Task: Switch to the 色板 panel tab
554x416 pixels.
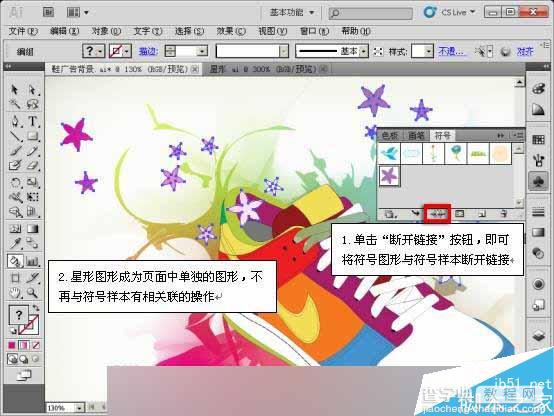Action: [x=390, y=135]
